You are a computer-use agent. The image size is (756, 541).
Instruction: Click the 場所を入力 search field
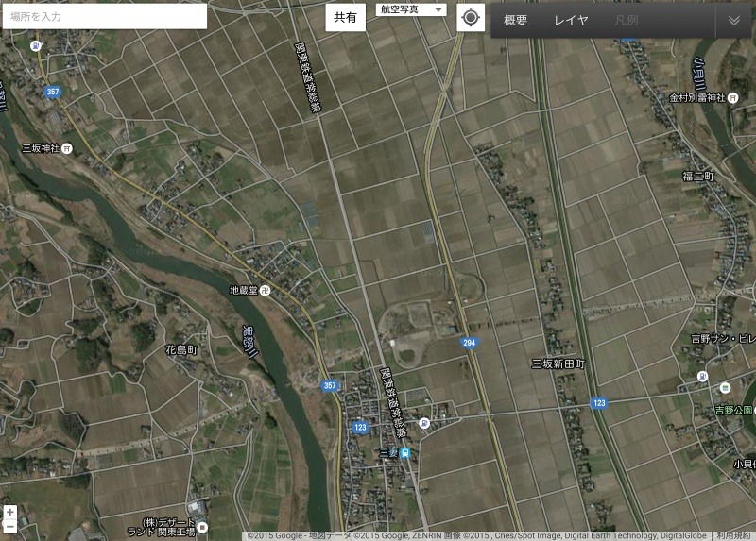pos(105,16)
